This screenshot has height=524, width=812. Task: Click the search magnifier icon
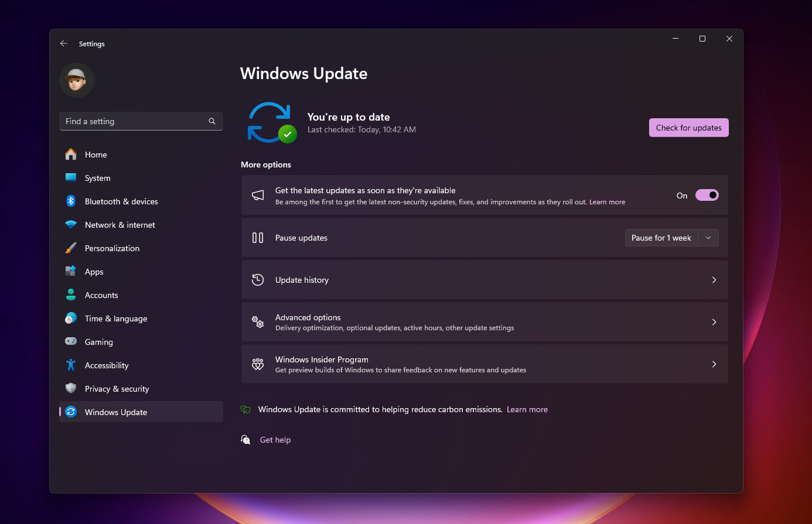[212, 121]
